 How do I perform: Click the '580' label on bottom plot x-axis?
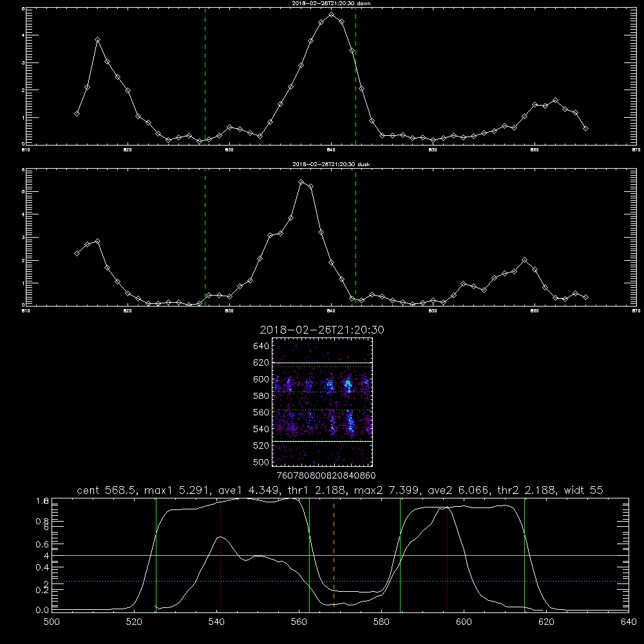point(381,622)
